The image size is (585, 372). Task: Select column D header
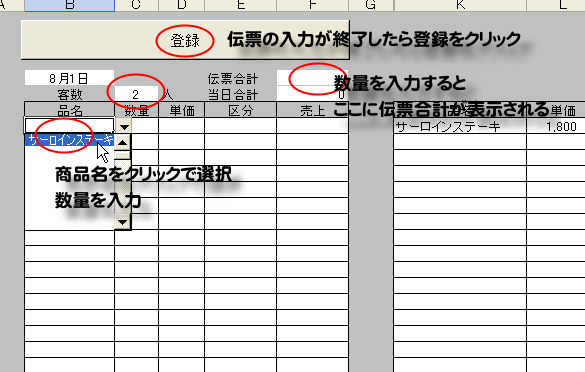pos(181,5)
